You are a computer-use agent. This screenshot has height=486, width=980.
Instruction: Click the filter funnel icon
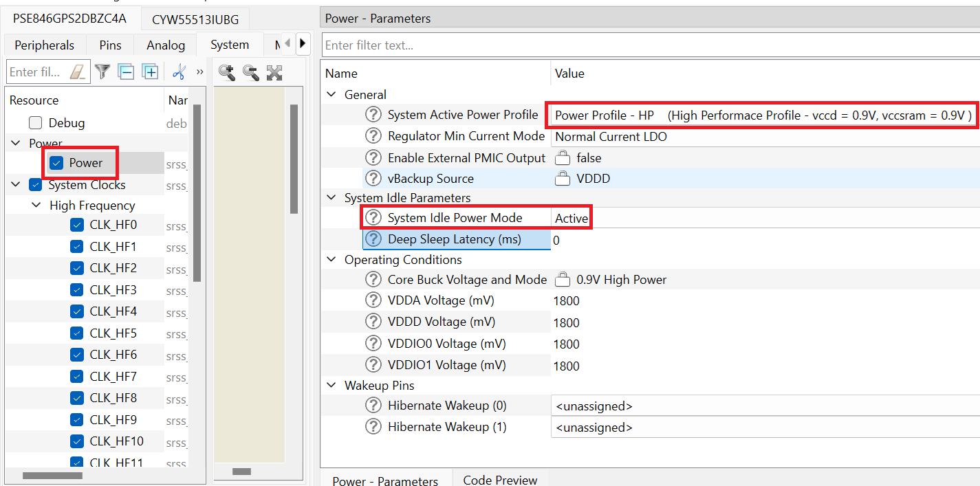click(102, 71)
